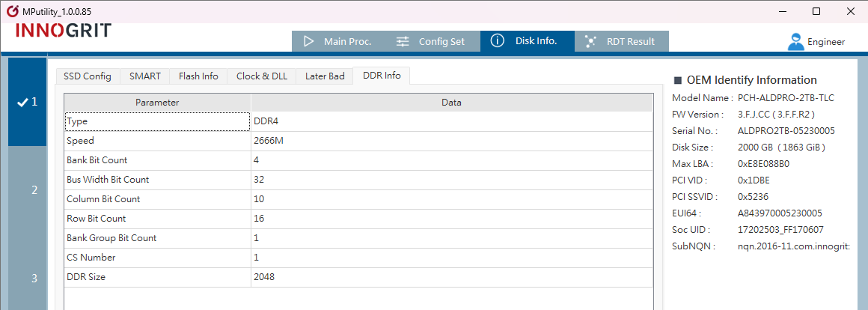Click the RDT Result nodes icon
This screenshot has height=310, width=868.
[591, 41]
